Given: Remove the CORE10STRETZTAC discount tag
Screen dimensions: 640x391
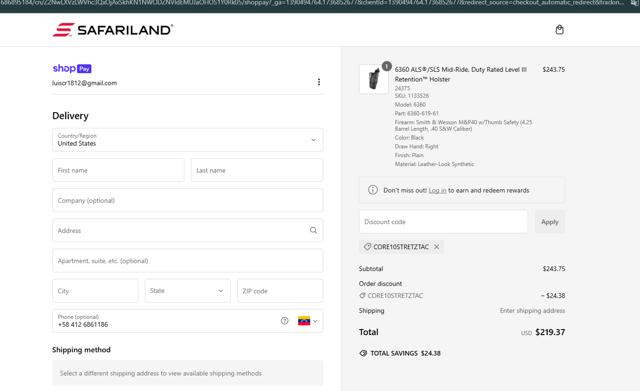Looking at the screenshot, I should pyautogui.click(x=436, y=247).
